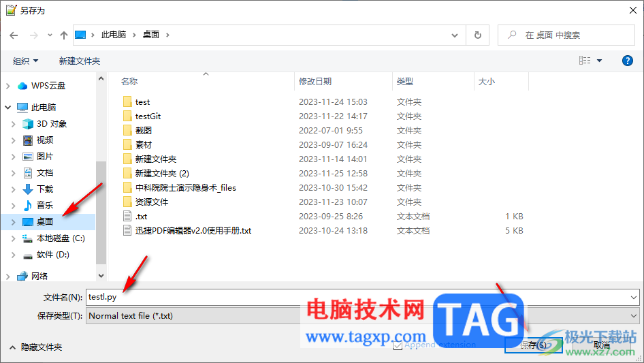The image size is (644, 363).
Task: Select the 资源文件 folder
Action: 152,202
